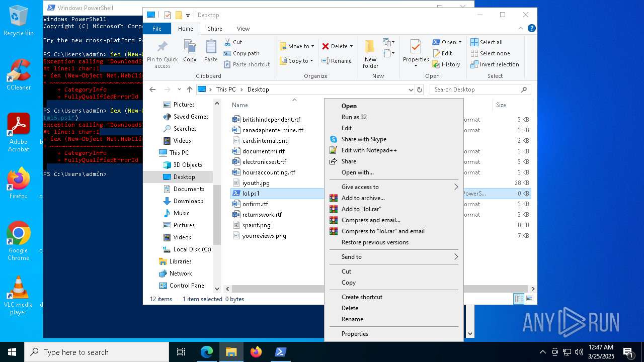Open Microsoft Edge from taskbar

point(207,352)
